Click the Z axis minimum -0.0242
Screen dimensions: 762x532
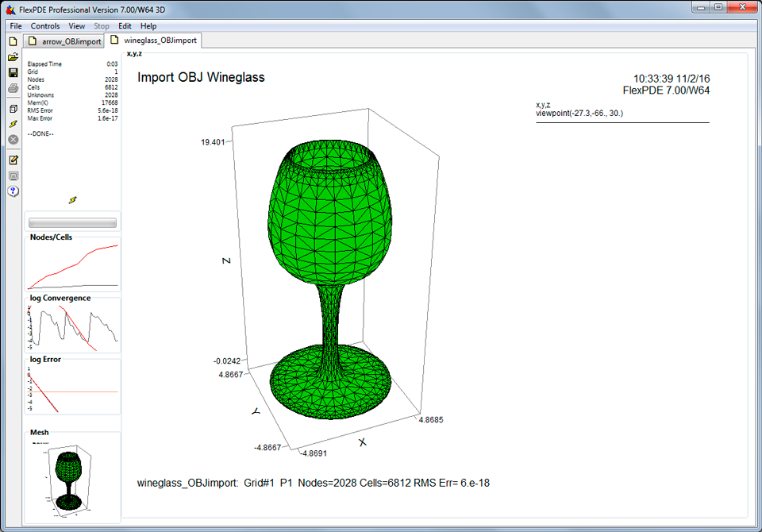226,360
